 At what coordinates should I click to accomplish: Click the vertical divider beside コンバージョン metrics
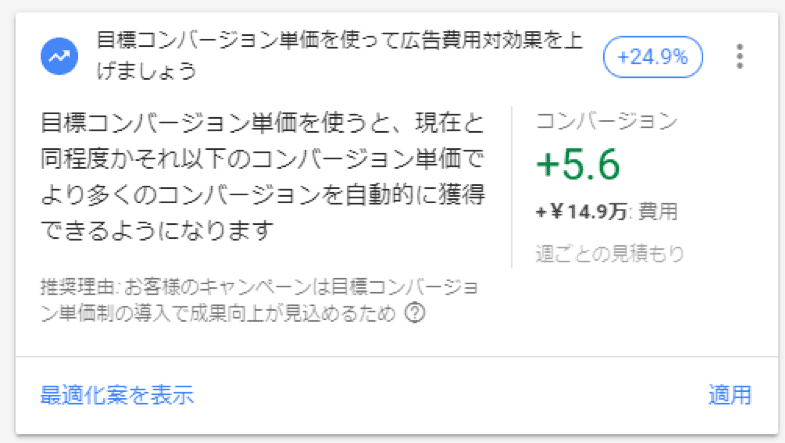(x=511, y=187)
